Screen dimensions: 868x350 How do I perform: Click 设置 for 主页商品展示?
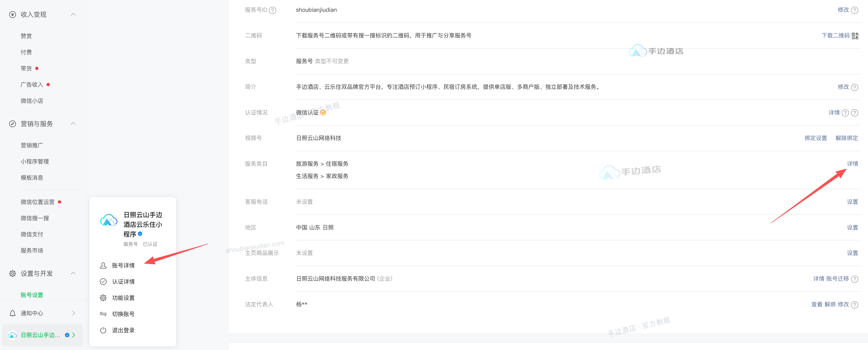point(852,253)
